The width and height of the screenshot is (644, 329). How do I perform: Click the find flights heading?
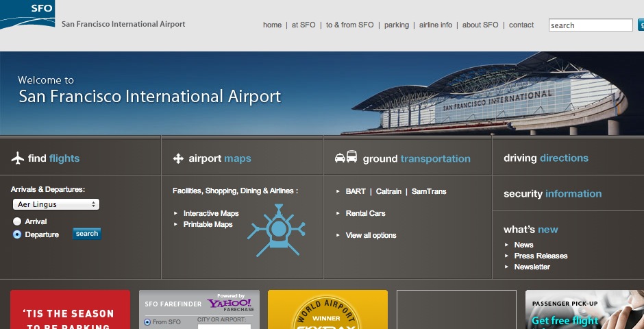pyautogui.click(x=54, y=158)
